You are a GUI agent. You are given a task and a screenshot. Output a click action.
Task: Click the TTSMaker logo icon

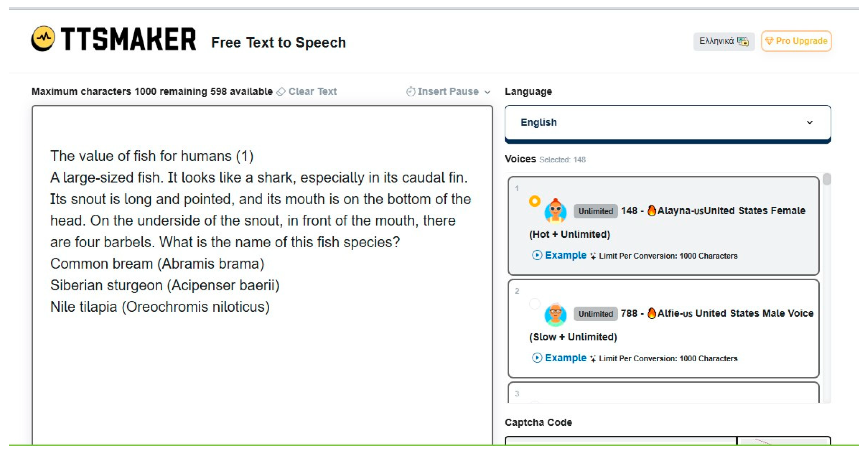click(x=43, y=38)
